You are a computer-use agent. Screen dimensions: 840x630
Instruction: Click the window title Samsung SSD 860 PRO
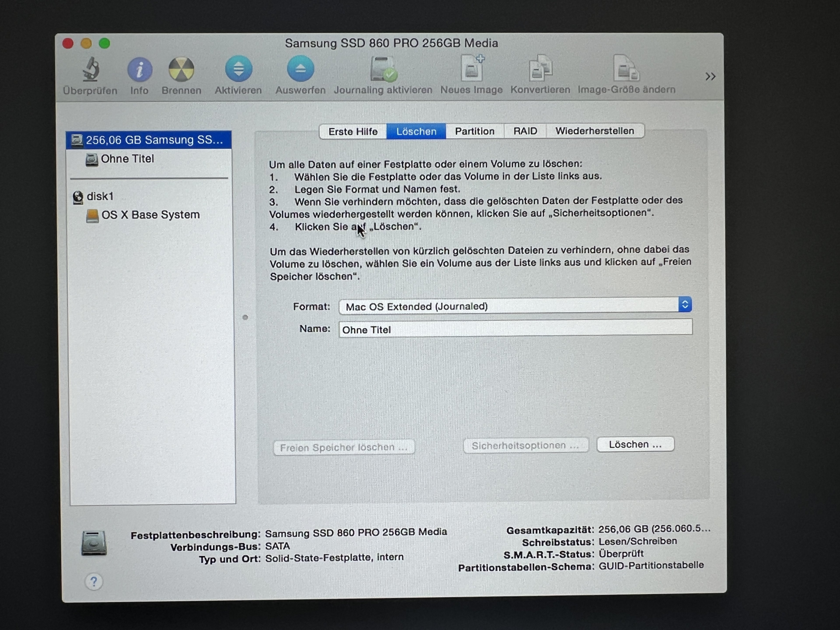[392, 43]
